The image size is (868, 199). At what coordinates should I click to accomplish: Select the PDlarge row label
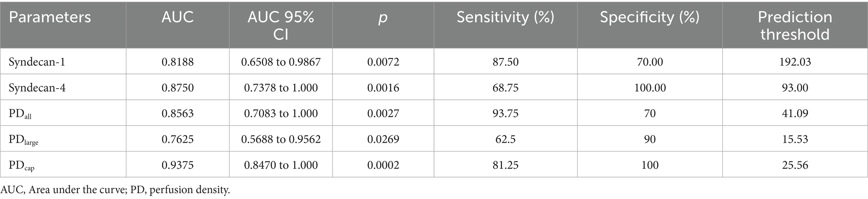tap(24, 139)
